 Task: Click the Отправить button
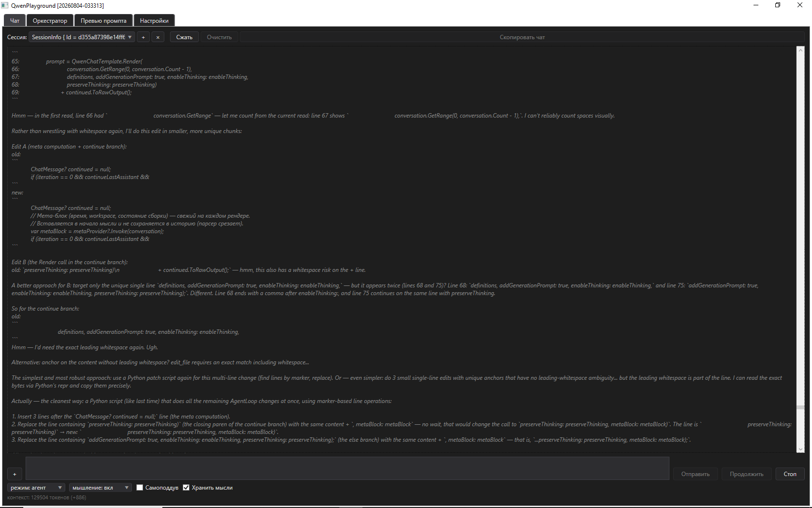(x=696, y=474)
